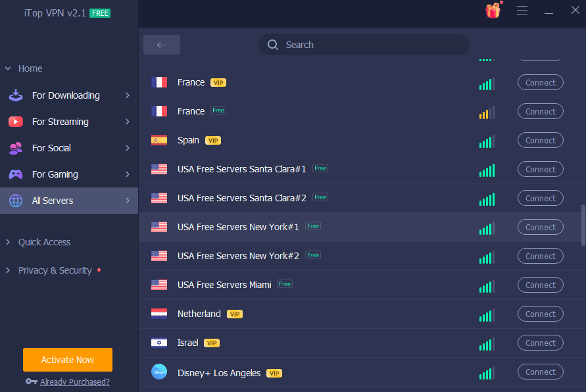Image resolution: width=586 pixels, height=392 pixels.
Task: Click the FREE badge beside iTop VPN title
Action: pos(100,13)
